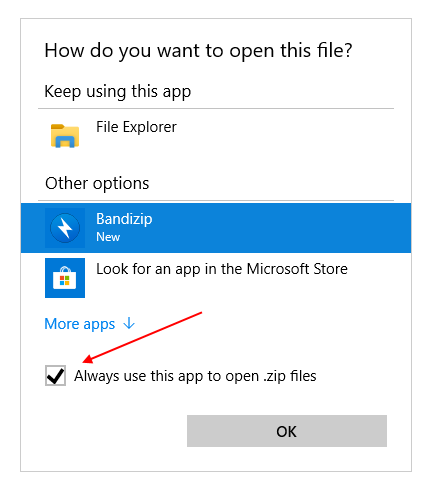
Task: Pick "Look for an app in the Microsoft Store"
Action: (x=222, y=269)
